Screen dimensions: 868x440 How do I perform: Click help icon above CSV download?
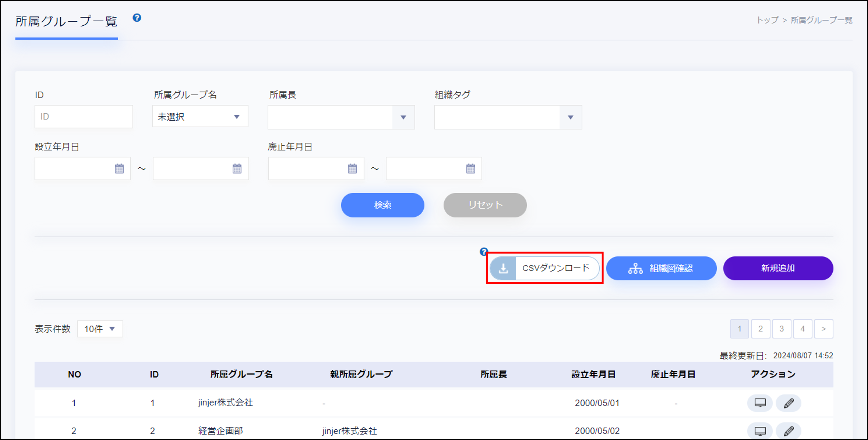pyautogui.click(x=484, y=251)
